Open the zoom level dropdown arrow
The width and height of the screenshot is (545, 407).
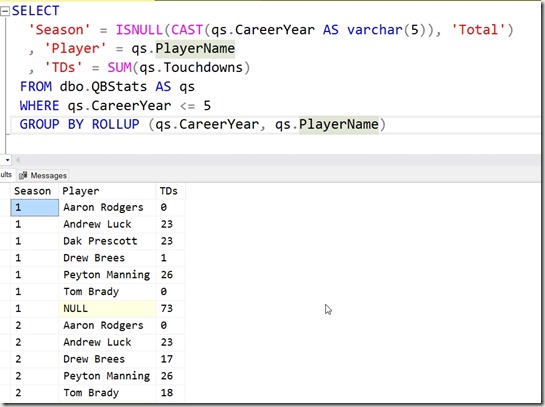tap(7, 160)
